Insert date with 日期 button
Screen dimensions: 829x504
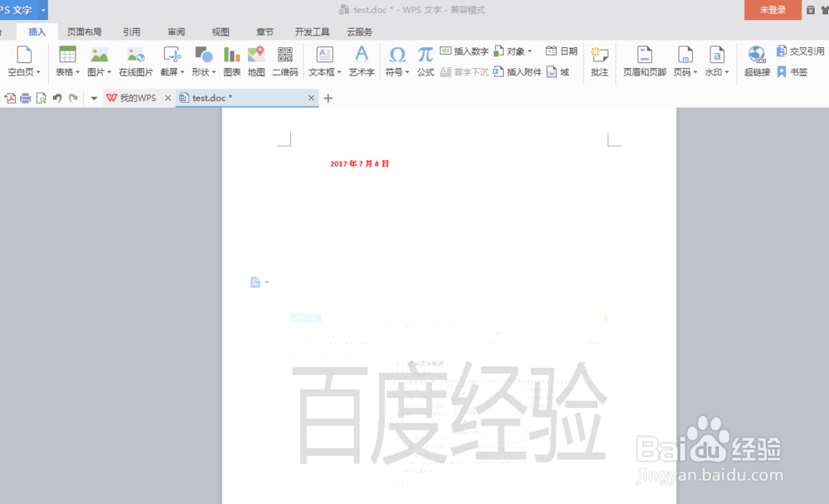point(561,51)
